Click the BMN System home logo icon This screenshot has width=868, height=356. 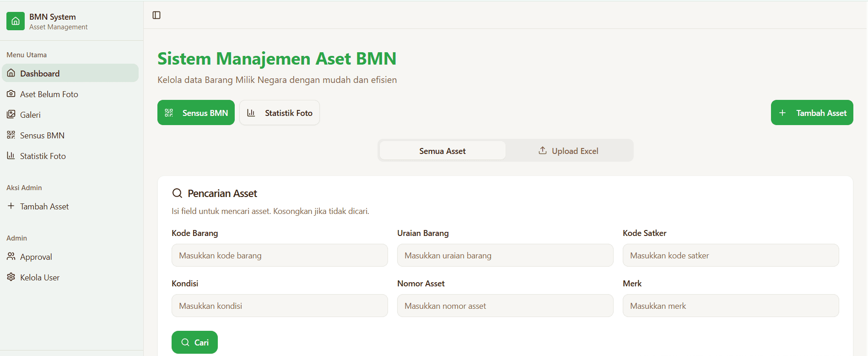[16, 21]
